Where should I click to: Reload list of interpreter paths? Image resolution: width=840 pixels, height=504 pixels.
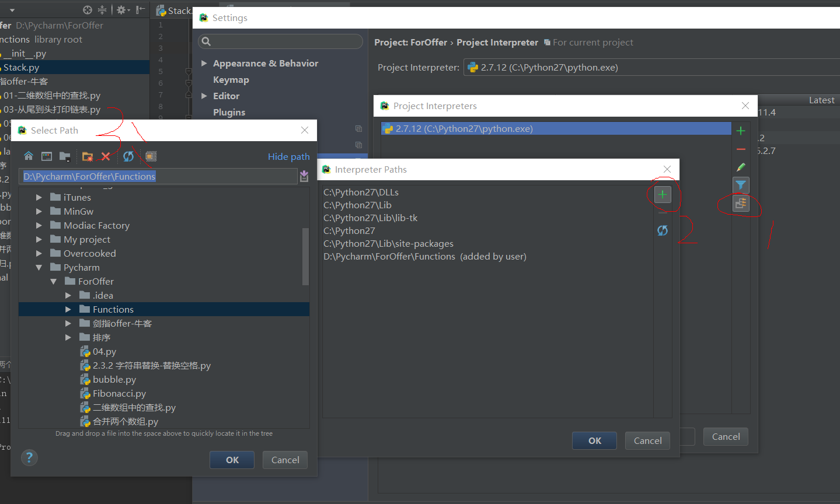click(x=663, y=230)
